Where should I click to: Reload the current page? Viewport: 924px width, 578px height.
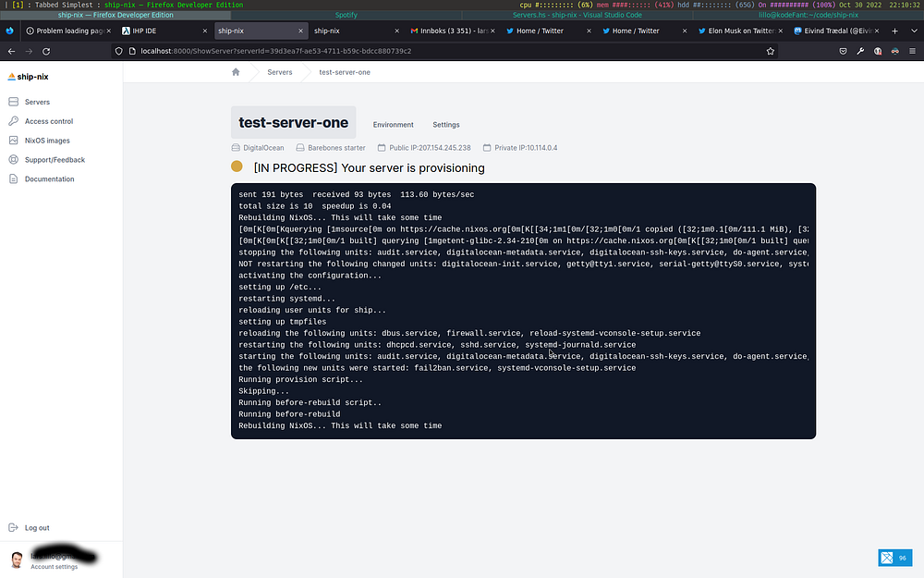(x=46, y=51)
